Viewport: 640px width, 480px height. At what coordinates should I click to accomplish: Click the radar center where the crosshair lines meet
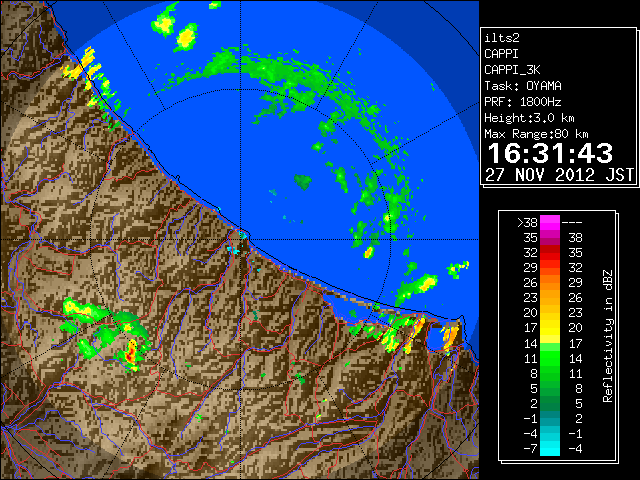pyautogui.click(x=241, y=240)
